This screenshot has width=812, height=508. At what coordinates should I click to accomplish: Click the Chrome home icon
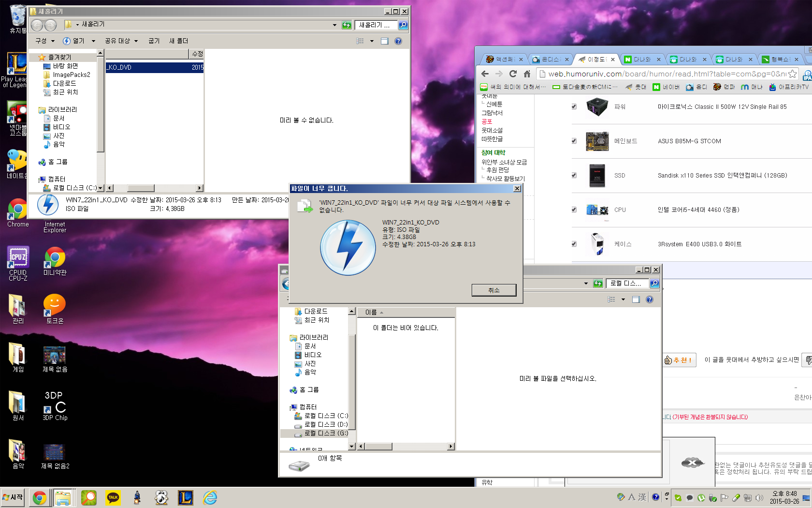(x=527, y=74)
